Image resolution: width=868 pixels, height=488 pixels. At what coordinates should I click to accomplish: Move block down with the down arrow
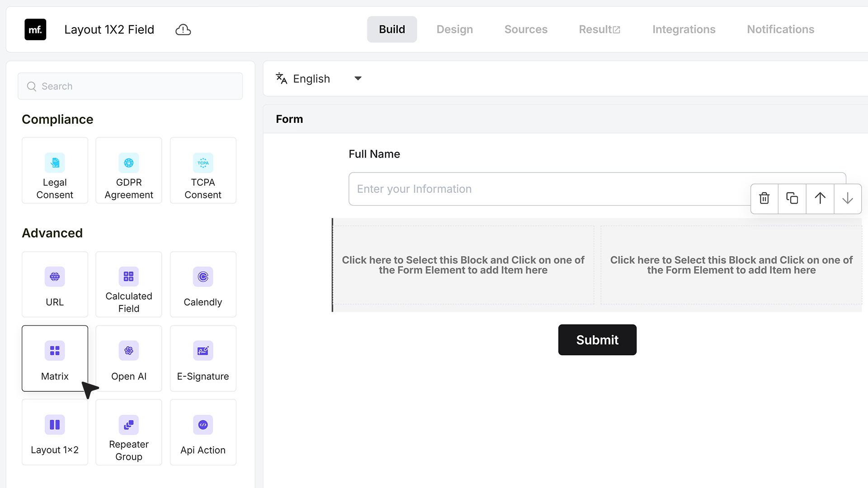pos(848,198)
